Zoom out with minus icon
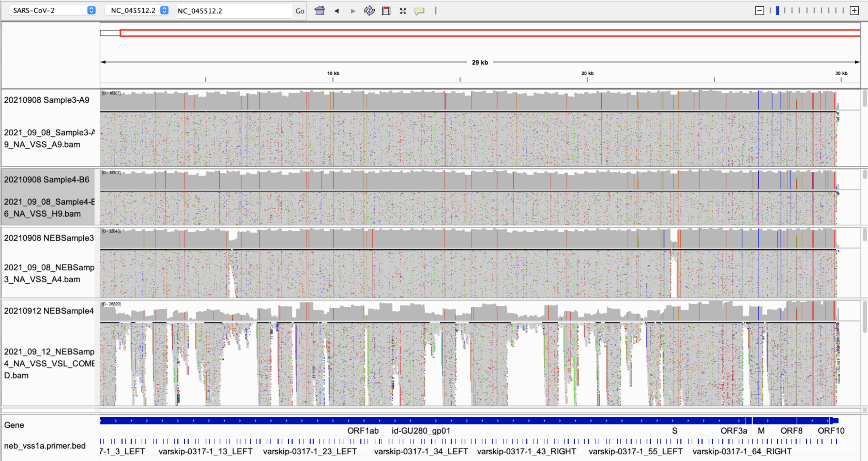 [759, 11]
